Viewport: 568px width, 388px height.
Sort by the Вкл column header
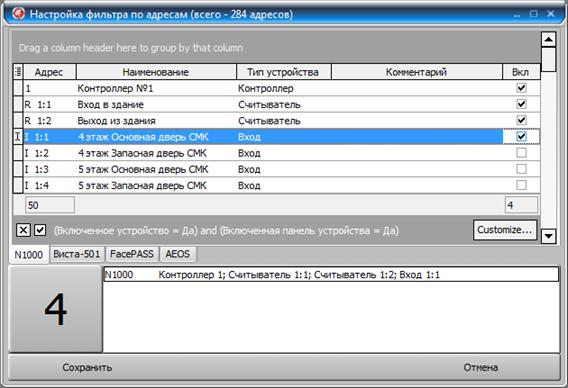[521, 72]
